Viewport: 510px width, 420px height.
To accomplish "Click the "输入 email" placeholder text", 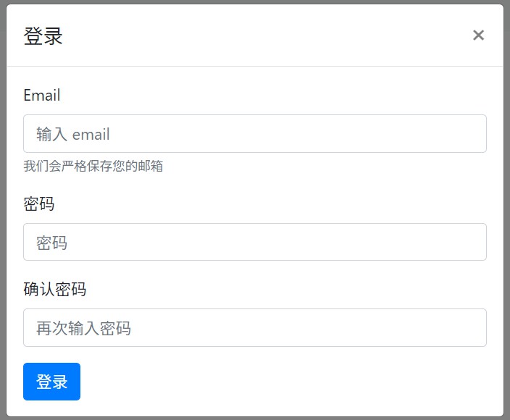I will (x=73, y=134).
